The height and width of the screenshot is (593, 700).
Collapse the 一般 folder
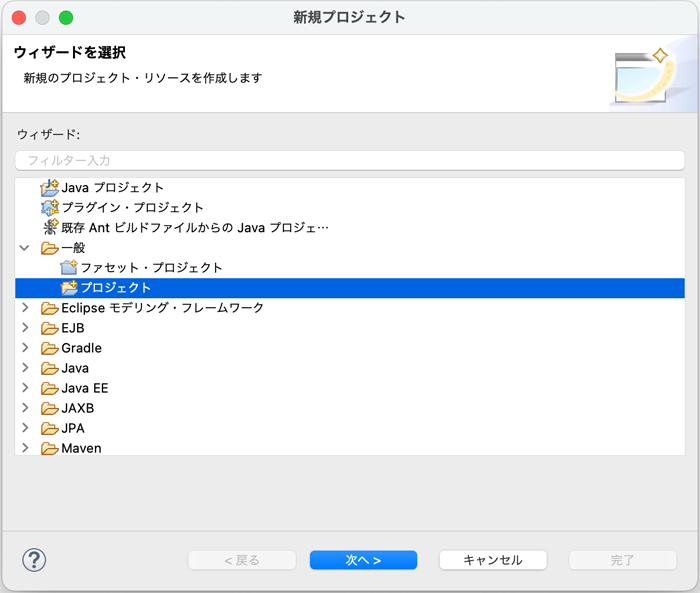click(25, 247)
